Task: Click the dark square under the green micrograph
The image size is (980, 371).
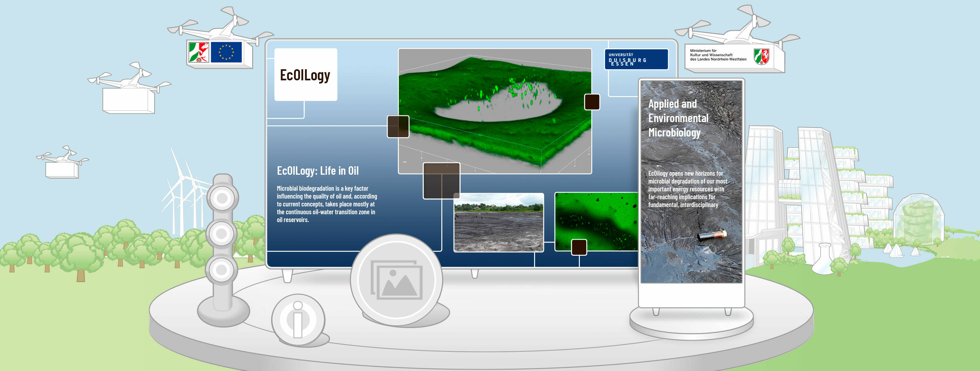Action: point(579,247)
